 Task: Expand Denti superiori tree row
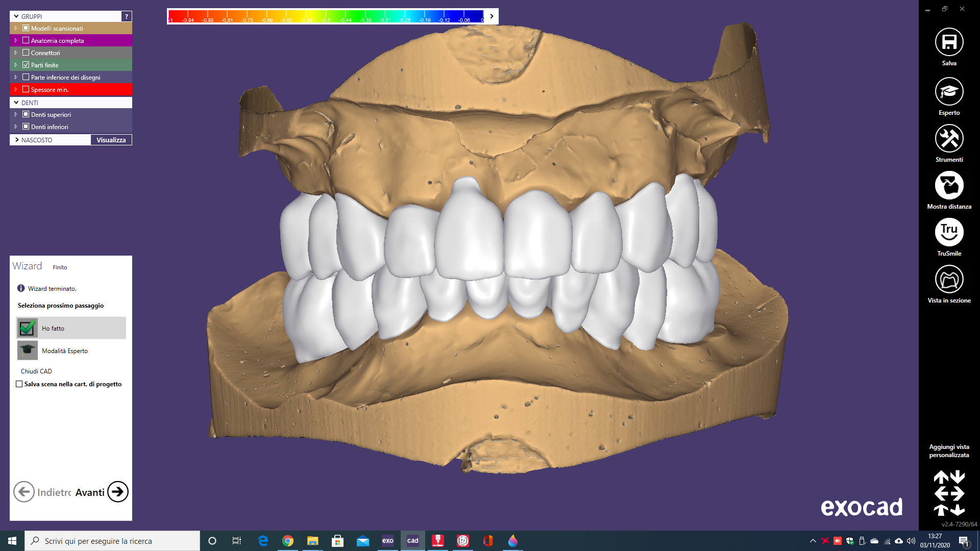tap(16, 114)
